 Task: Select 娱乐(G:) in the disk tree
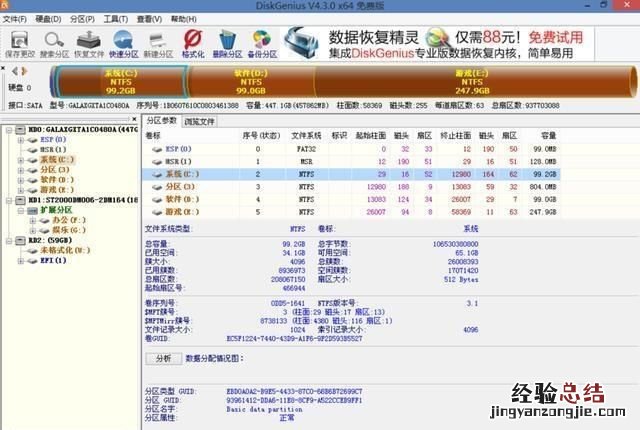pos(69,231)
